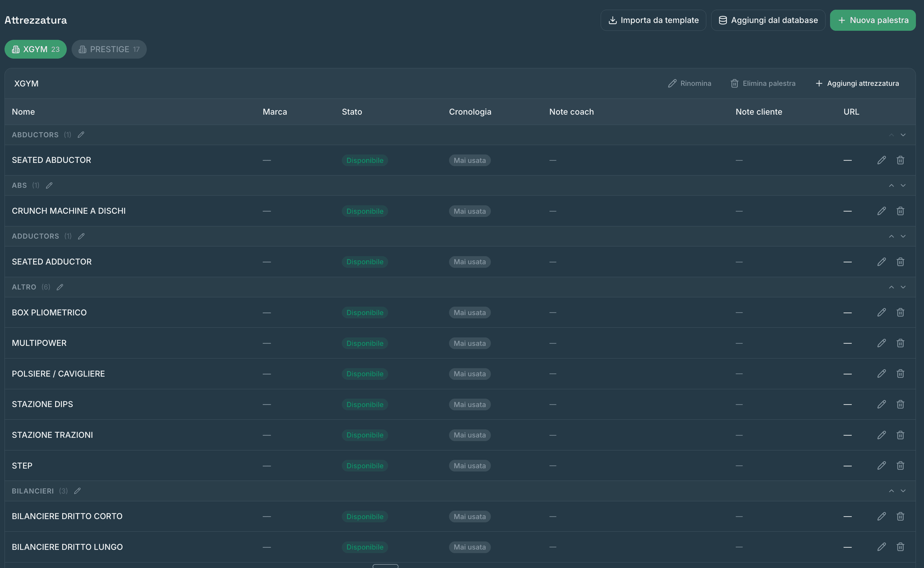Move ABDUCTORS category down with chevron
This screenshot has height=568, width=924.
[x=903, y=135]
